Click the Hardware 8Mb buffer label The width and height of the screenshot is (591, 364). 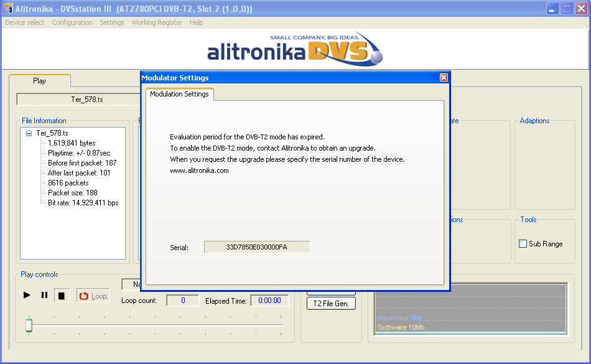(400, 318)
